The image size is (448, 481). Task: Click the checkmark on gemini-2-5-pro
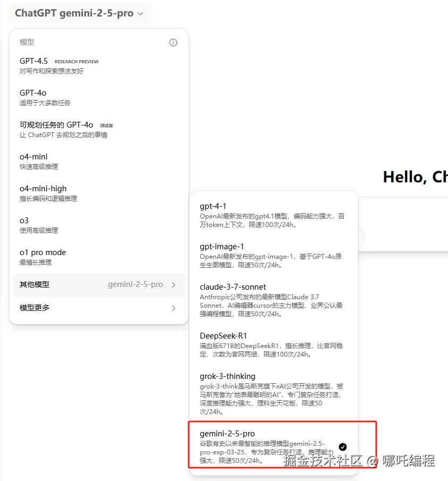(343, 447)
